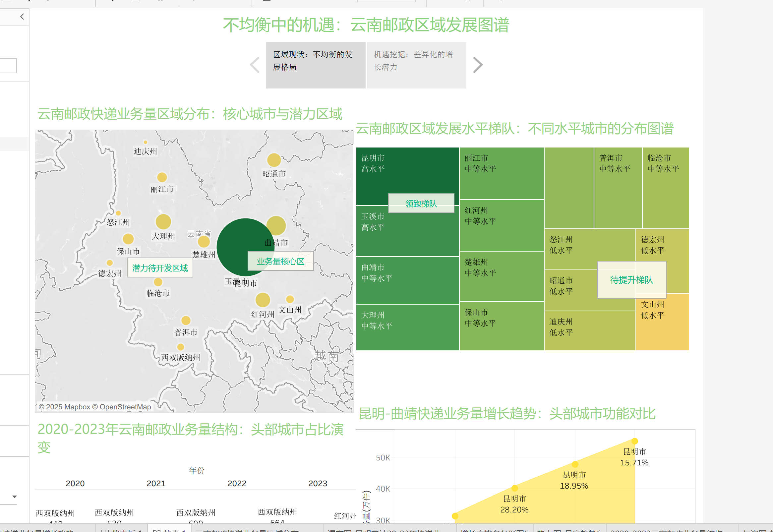Click the 昆明市 15.71% data point
The height and width of the screenshot is (532, 773).
coord(635,441)
